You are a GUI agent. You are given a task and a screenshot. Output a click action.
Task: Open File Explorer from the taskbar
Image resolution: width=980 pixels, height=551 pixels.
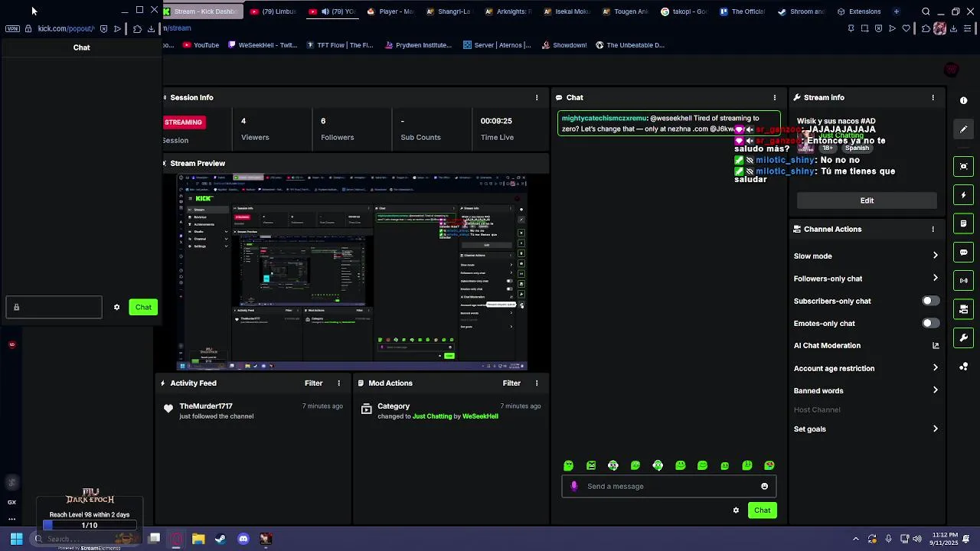(198, 539)
